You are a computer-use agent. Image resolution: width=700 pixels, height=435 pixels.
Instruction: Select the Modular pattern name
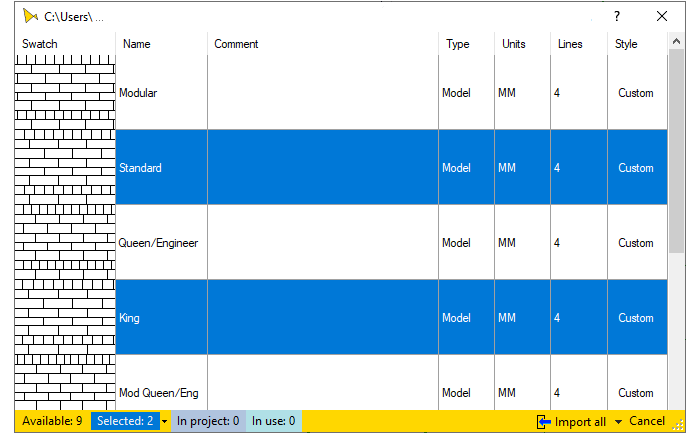[138, 93]
